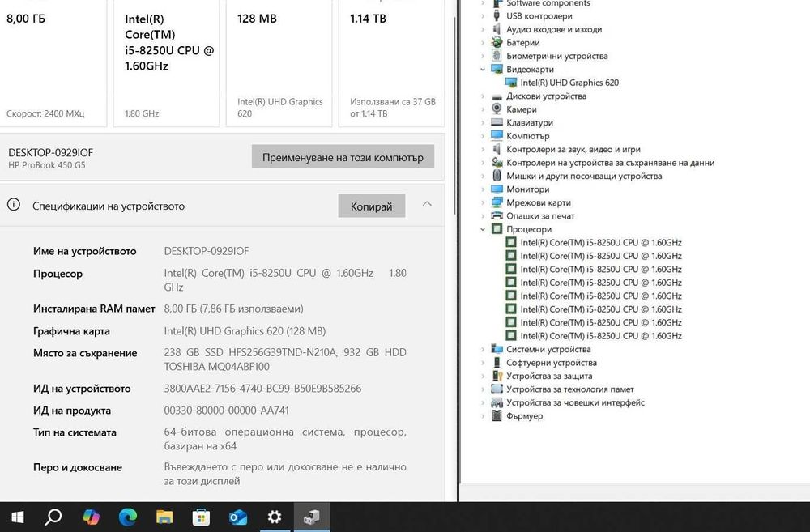Click the Копирай button for device specifications
Viewport: 810px width, 532px height.
(x=372, y=206)
